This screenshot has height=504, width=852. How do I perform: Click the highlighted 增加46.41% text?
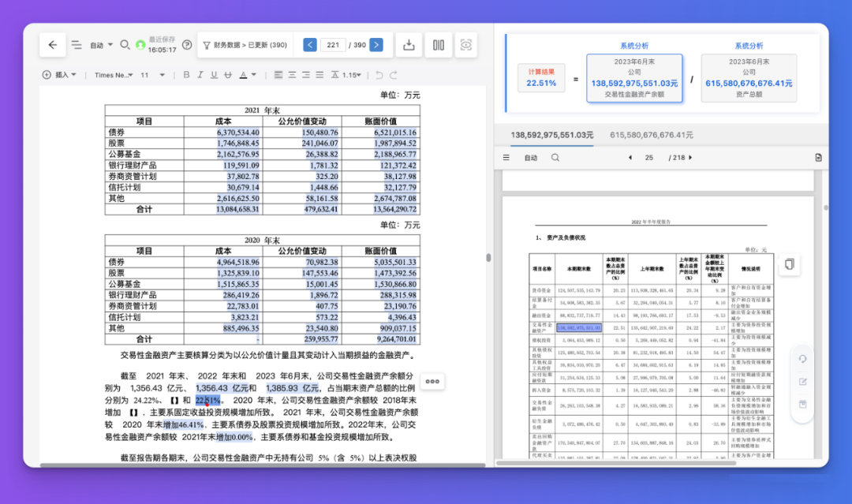click(x=183, y=424)
